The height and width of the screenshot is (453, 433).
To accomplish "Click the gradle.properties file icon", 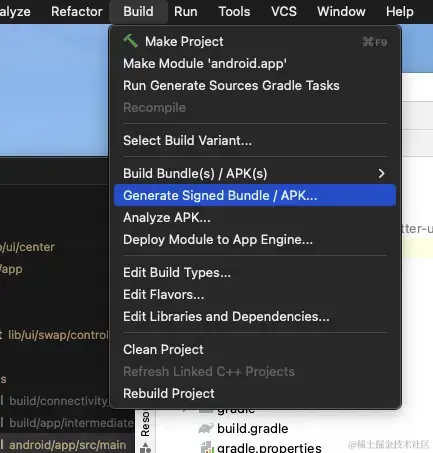I will [207, 447].
